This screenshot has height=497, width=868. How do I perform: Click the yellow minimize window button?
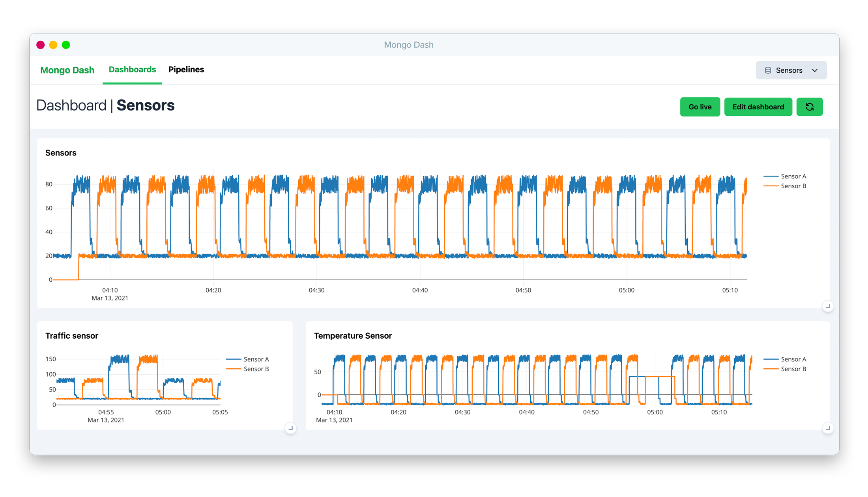point(53,45)
